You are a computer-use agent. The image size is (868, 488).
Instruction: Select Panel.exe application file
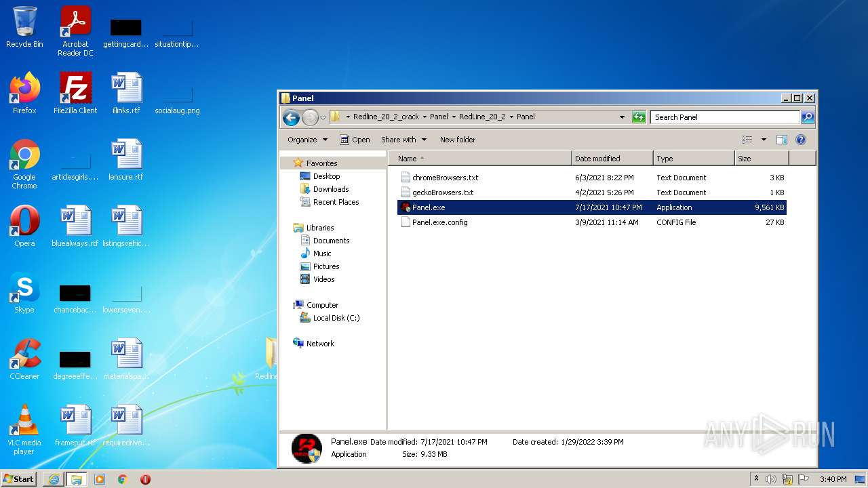(592, 207)
